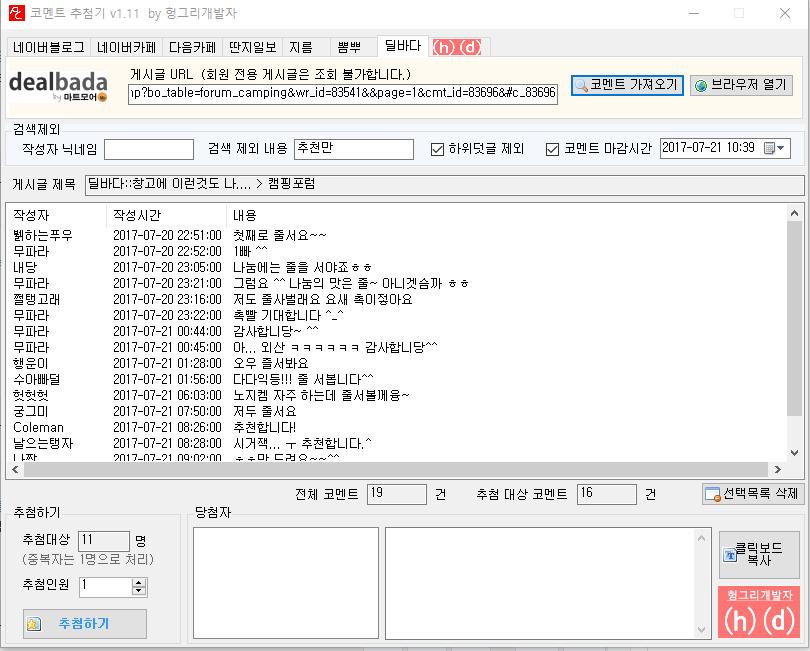Copy winners with 클립보드 복사 button
Viewport: 810px width, 651px height.
(757, 554)
